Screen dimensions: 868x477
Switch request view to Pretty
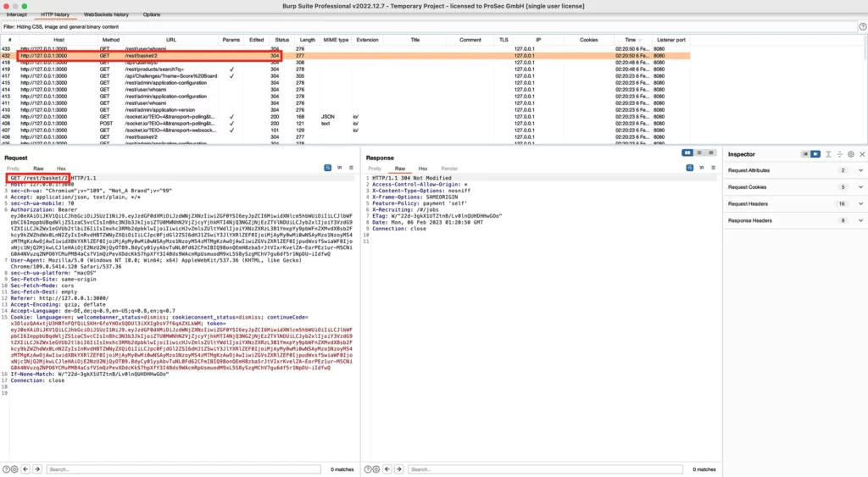(14, 169)
